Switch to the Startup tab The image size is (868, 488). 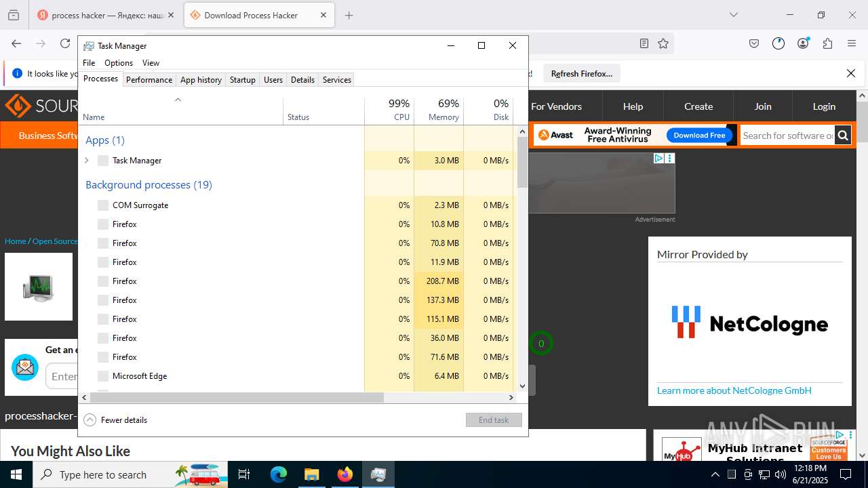coord(243,80)
